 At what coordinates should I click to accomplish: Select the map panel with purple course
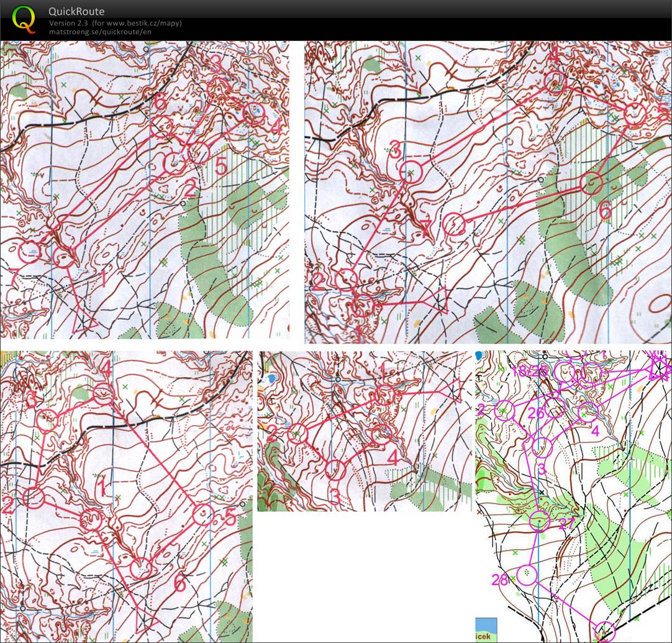tap(572, 496)
